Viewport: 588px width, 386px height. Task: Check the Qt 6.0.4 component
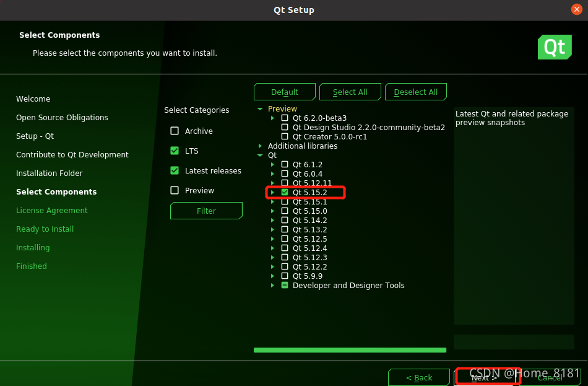(x=285, y=173)
